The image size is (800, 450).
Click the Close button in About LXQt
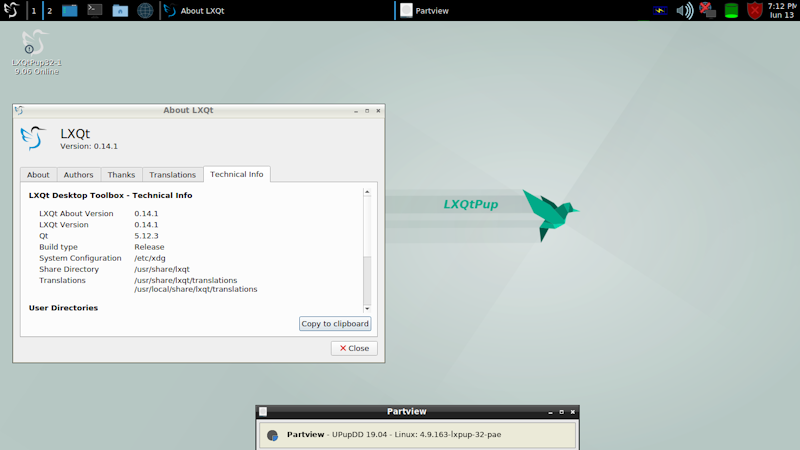click(354, 348)
